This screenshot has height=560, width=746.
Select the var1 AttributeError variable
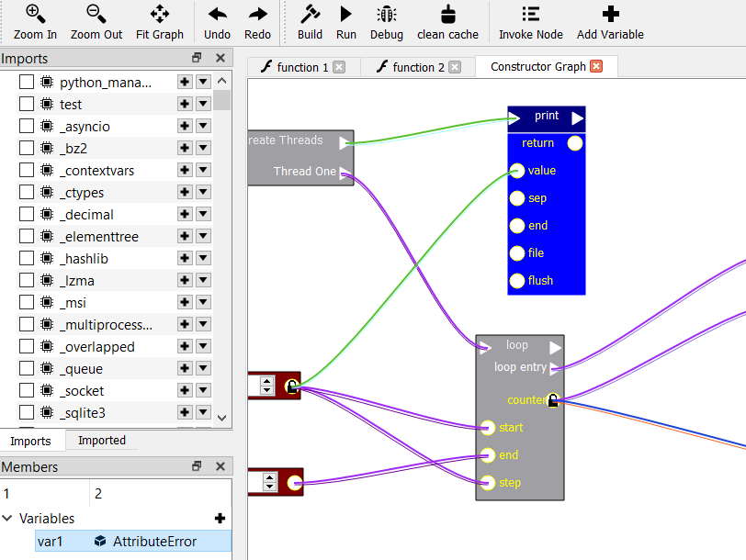[x=119, y=541]
